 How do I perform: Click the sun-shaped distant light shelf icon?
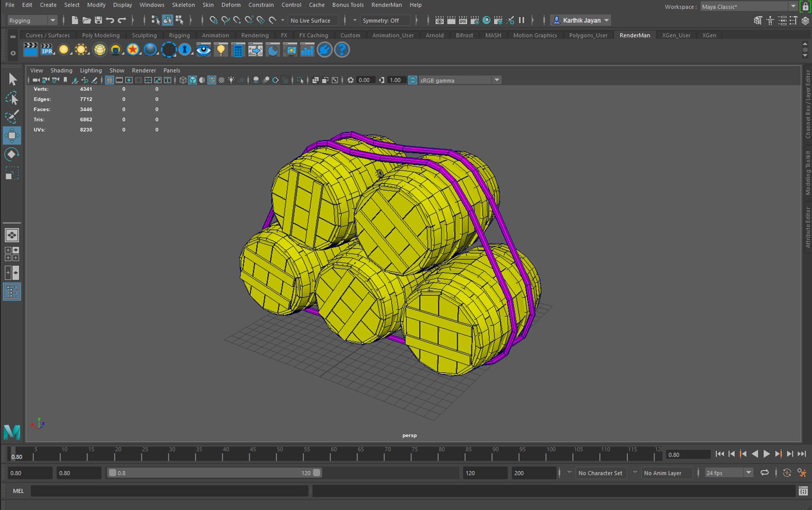[x=81, y=50]
